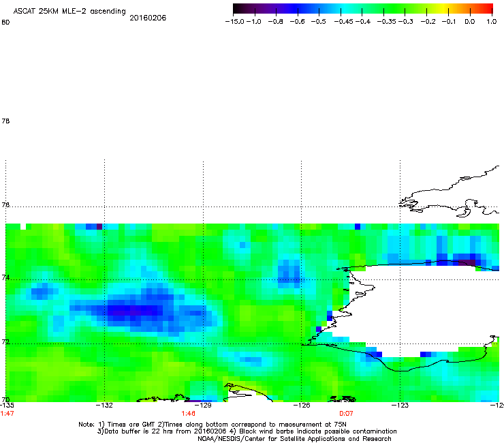This screenshot has height=443, width=504.
Task: Select the -0.8 colorbar value
Action: tap(275, 22)
